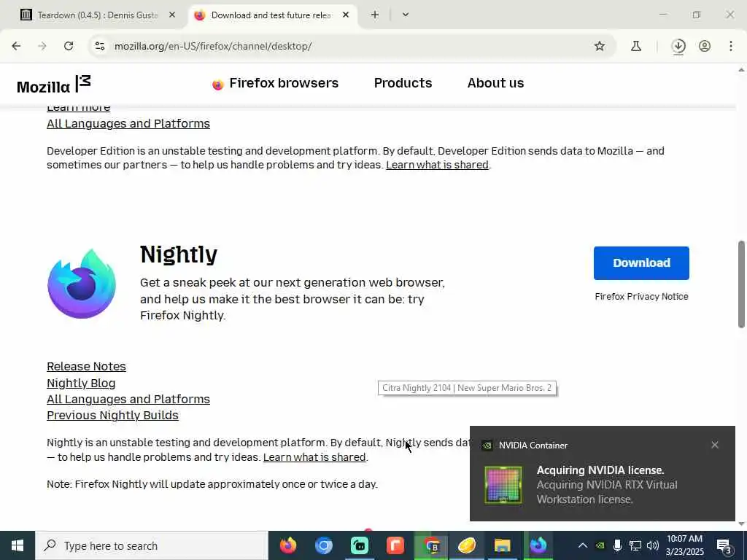The width and height of the screenshot is (747, 560).
Task: Open the Chrome profile icon
Action: (x=705, y=46)
